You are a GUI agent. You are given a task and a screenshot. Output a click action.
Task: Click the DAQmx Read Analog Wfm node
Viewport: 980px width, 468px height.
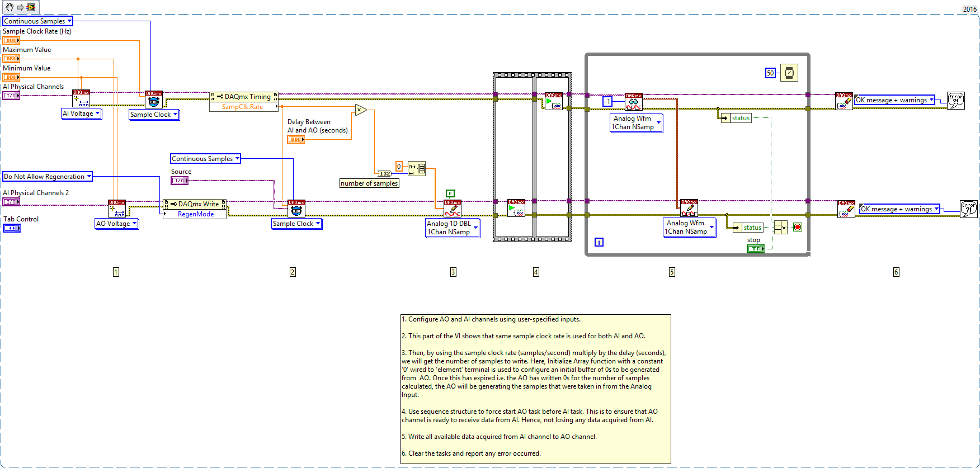(x=634, y=102)
